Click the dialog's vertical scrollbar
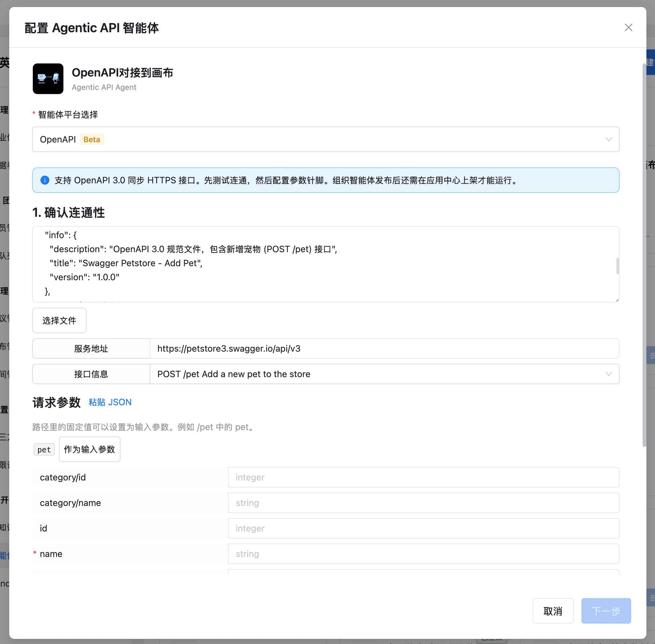655x644 pixels. pyautogui.click(x=644, y=255)
